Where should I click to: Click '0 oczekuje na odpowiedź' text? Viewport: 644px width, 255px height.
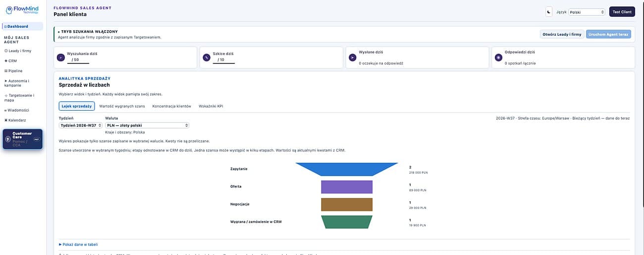[x=381, y=64]
